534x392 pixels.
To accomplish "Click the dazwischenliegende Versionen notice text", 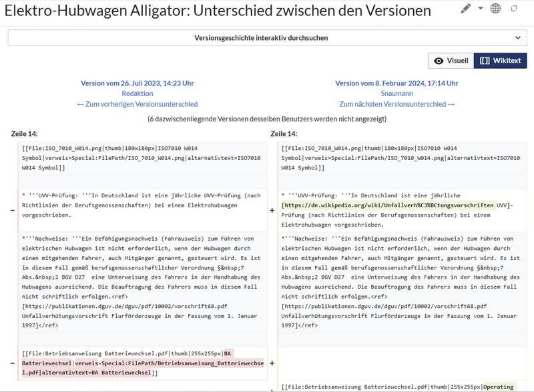I will 267,119.
